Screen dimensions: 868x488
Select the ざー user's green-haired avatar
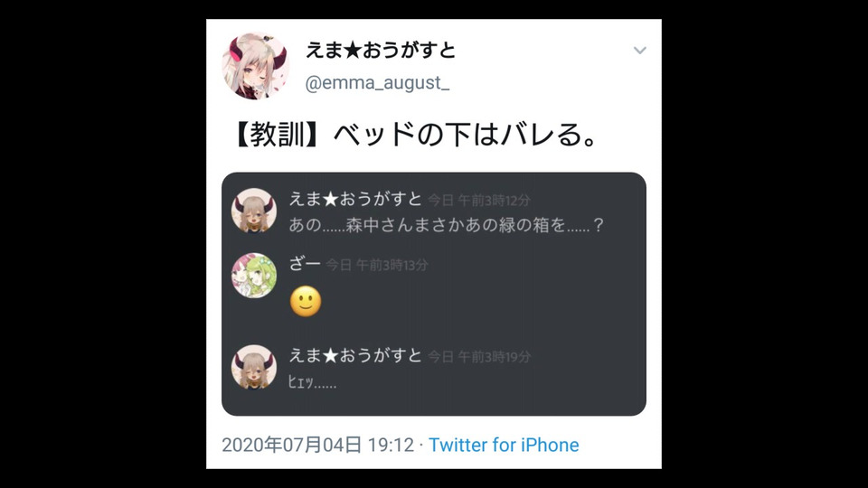pos(253,276)
